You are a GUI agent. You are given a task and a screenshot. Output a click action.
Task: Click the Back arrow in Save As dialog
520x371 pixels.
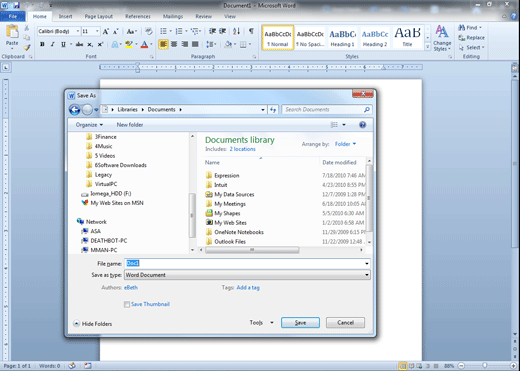click(75, 109)
